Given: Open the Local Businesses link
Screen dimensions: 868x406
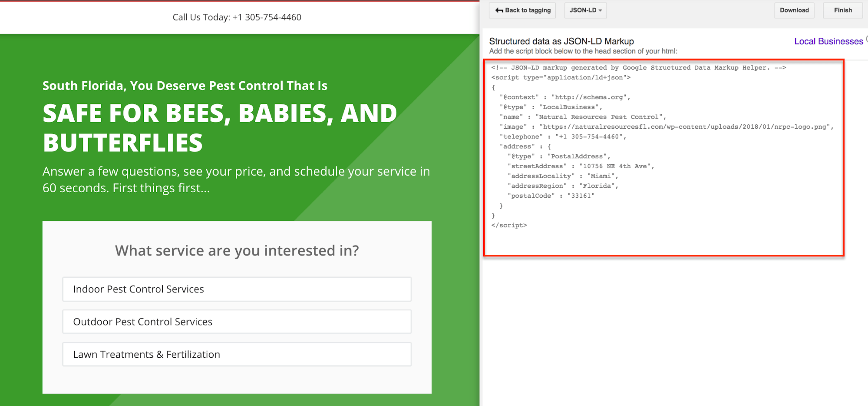Looking at the screenshot, I should pyautogui.click(x=828, y=41).
